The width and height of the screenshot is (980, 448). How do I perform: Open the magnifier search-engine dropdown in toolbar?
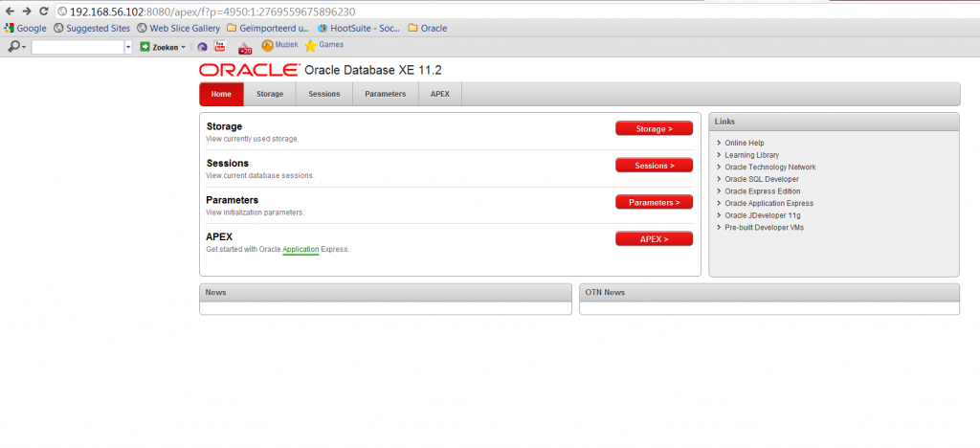coord(16,47)
